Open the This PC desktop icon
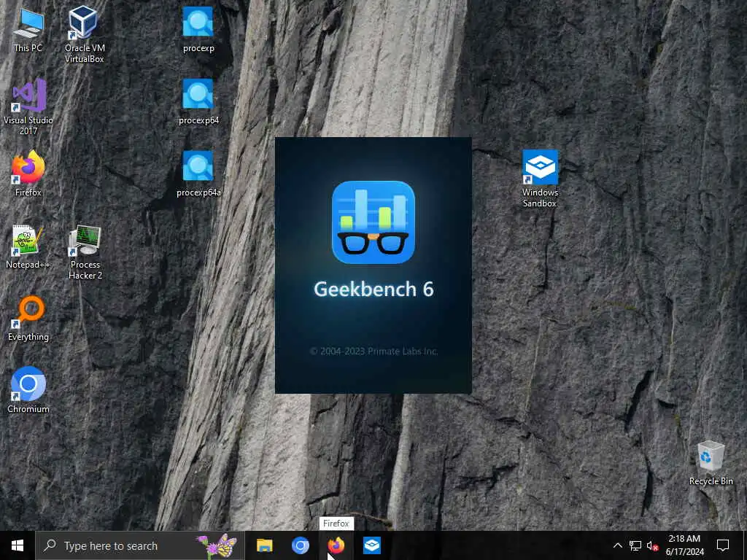Viewport: 747px width, 560px height. (28, 30)
